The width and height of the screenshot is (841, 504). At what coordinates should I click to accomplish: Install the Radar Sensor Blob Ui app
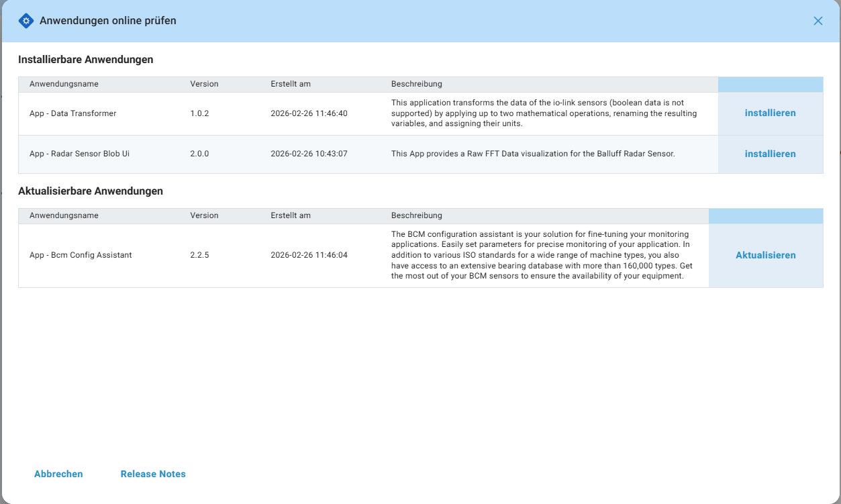point(770,154)
